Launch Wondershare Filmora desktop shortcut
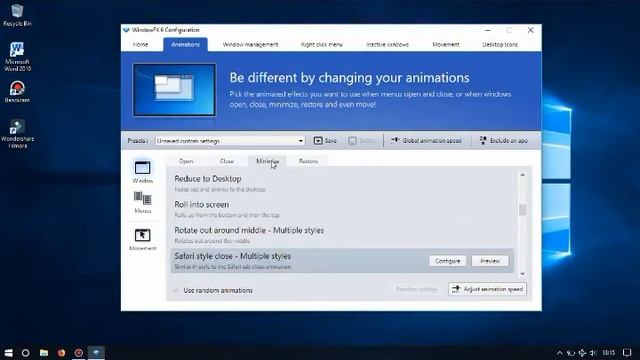The width and height of the screenshot is (640, 360). (17, 134)
